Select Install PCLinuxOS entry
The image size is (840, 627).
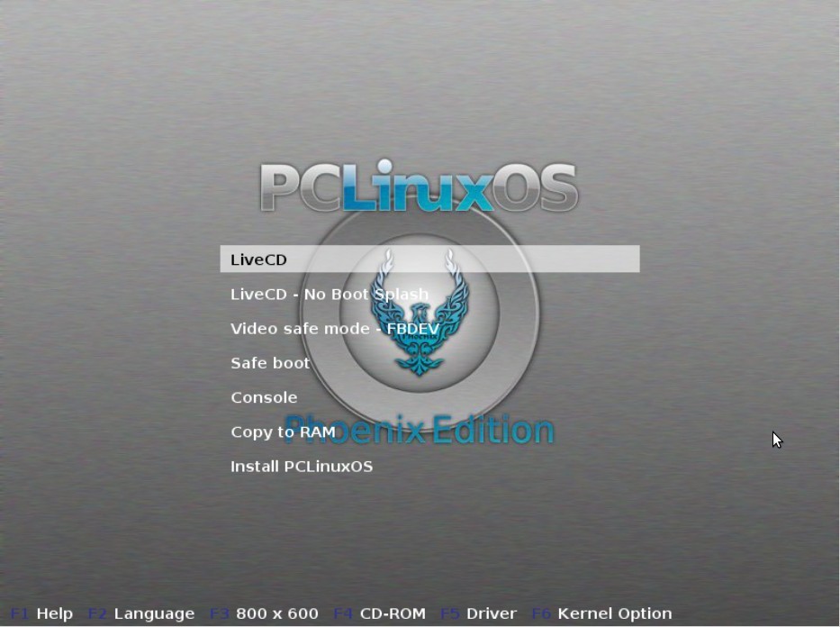tap(302, 467)
